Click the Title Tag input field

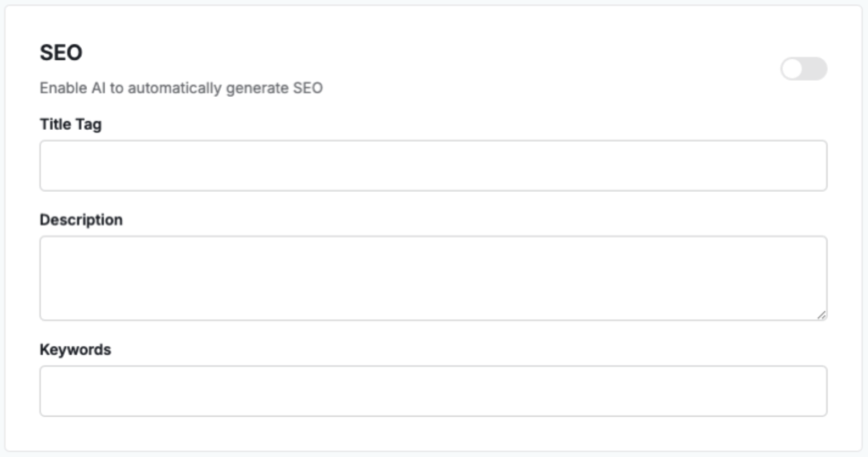(x=433, y=166)
